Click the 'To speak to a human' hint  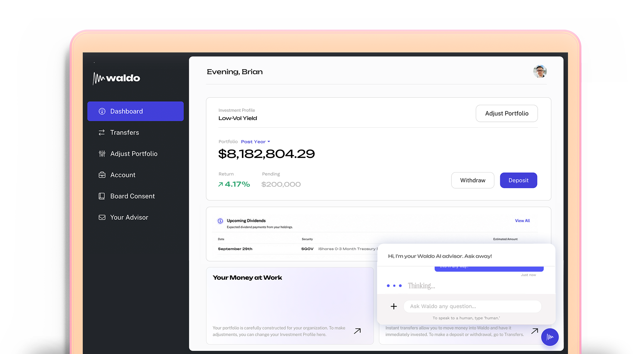(466, 318)
